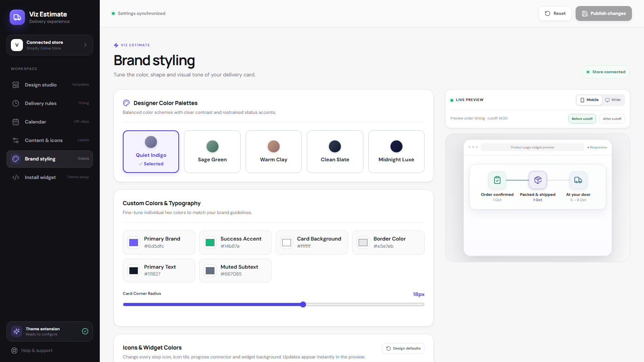The image size is (644, 362).
Task: Select the Quiet Indigo palette
Action: (151, 152)
